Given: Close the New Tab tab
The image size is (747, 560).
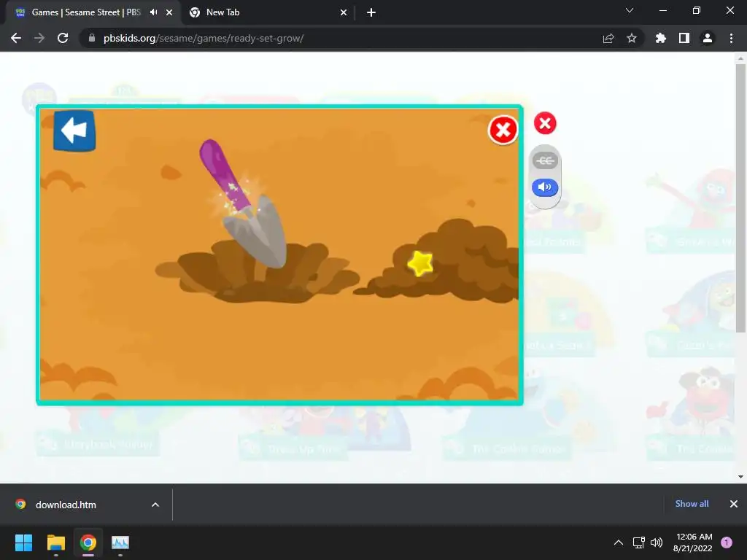Looking at the screenshot, I should (344, 12).
